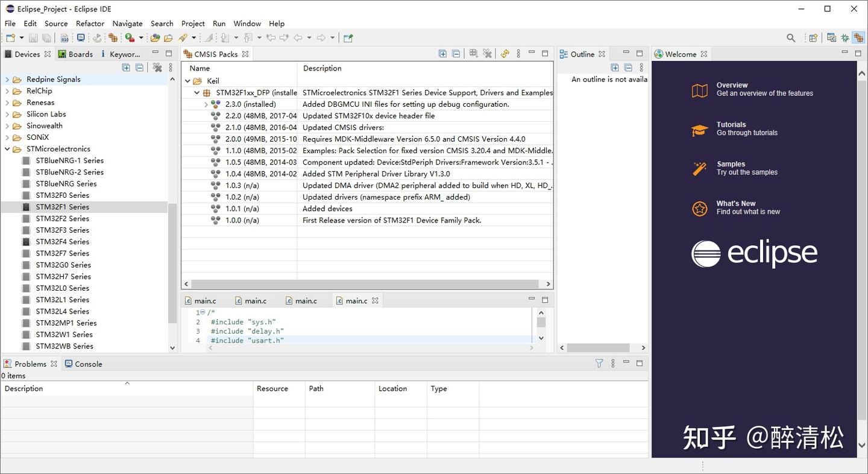868x474 pixels.
Task: Open the Tutorials link on the Welcome page
Action: tap(731, 124)
